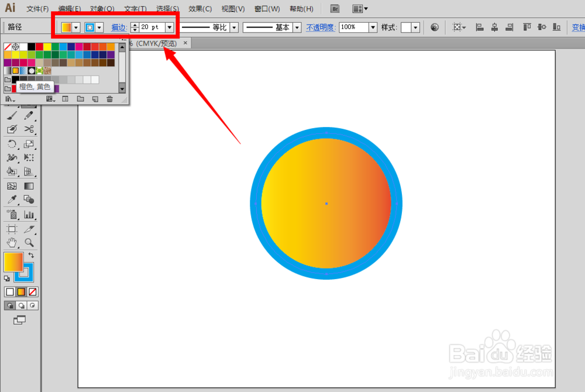This screenshot has width=585, height=392.
Task: Open opacity 100% dropdown arrow
Action: pyautogui.click(x=373, y=27)
